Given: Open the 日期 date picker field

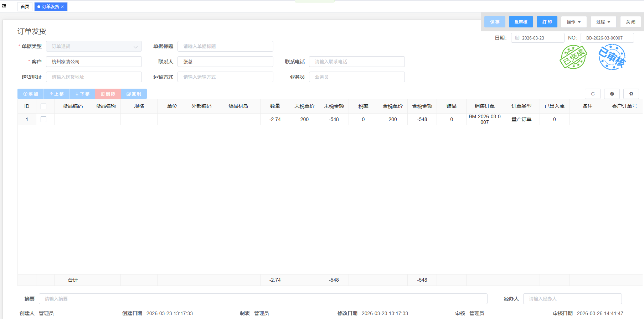Looking at the screenshot, I should (x=537, y=38).
